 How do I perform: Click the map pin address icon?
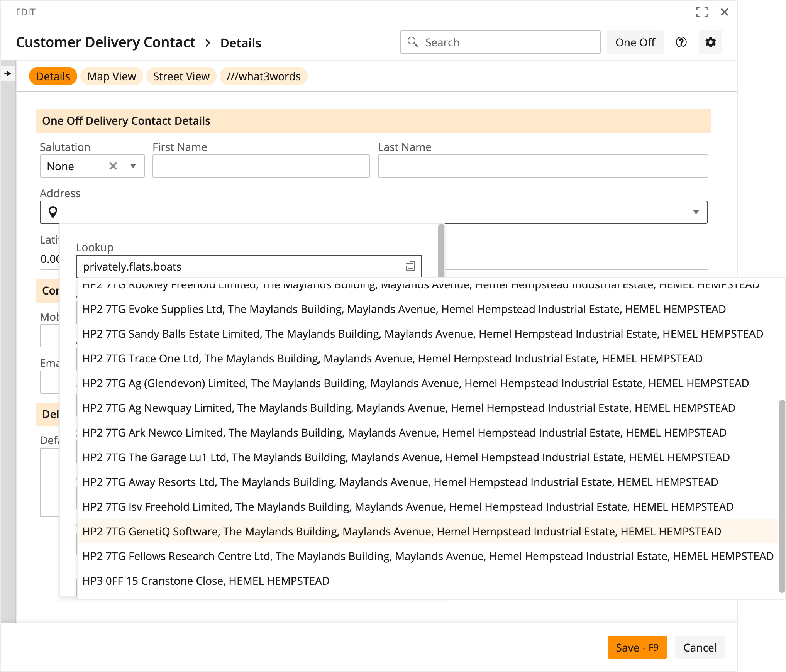53,212
